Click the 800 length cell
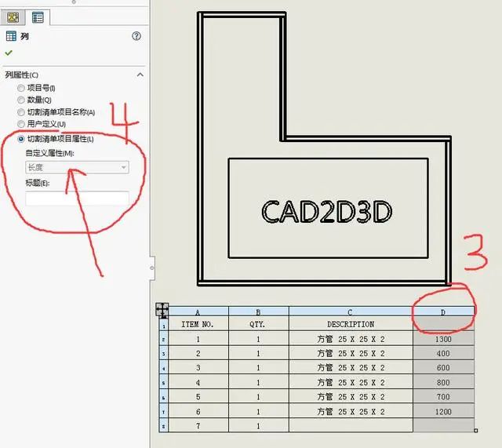This screenshot has height=448, width=502. [443, 382]
